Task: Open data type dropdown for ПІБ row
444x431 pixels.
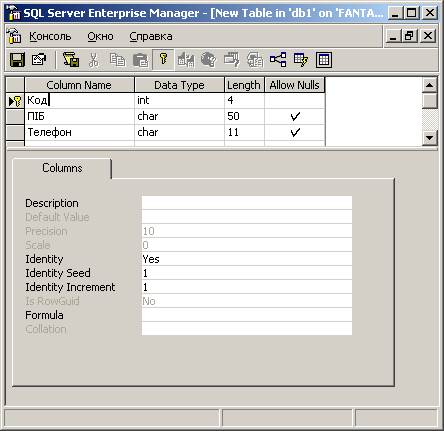Action: 179,116
